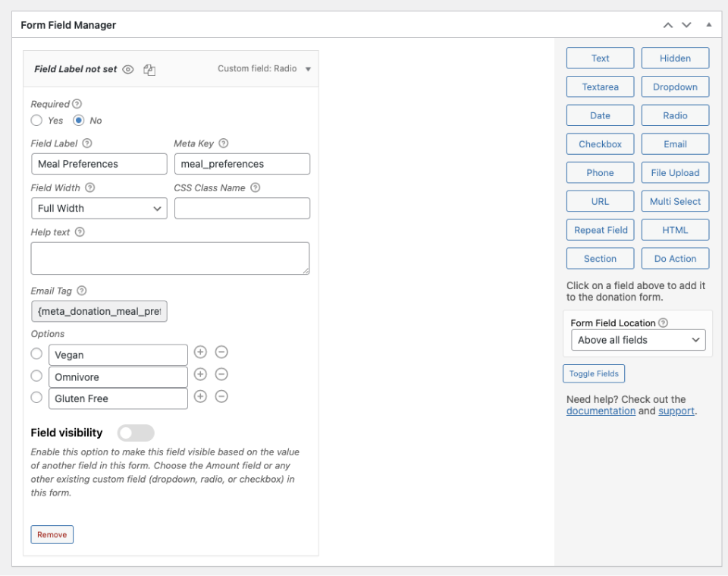Select the Vegan option radio button
This screenshot has width=728, height=576.
pyautogui.click(x=36, y=354)
